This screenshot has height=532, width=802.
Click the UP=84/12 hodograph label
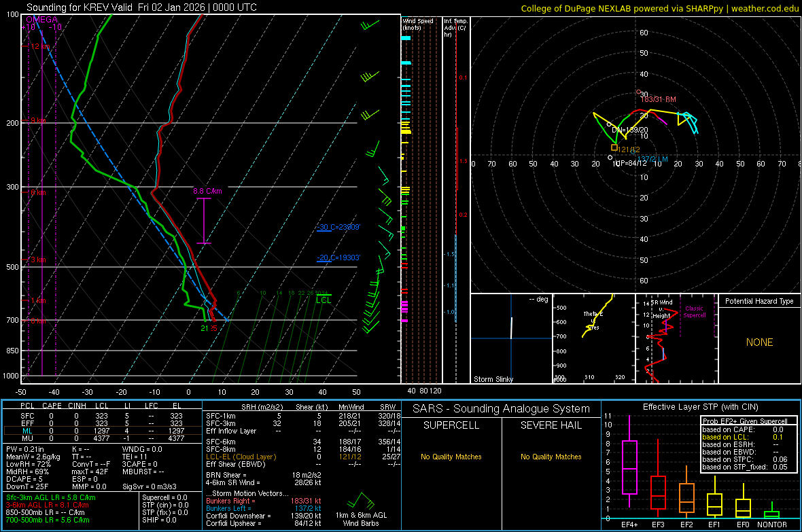click(631, 164)
